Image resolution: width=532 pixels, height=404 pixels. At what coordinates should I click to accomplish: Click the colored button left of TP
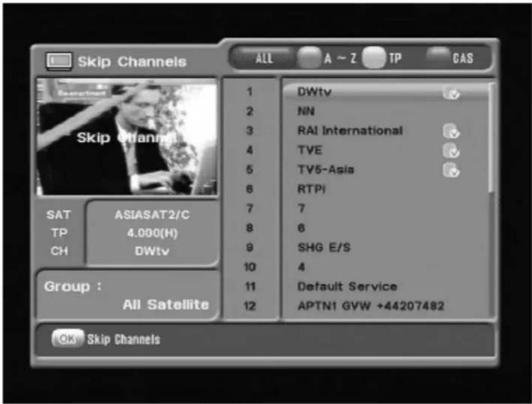point(373,57)
